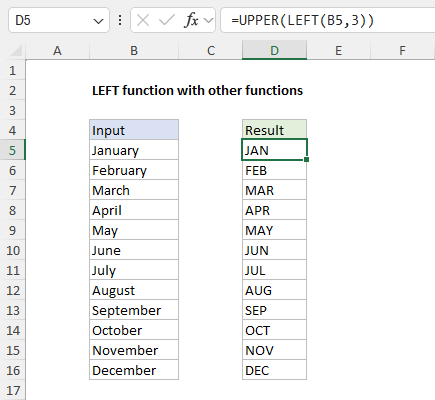Select the result cell MAR

[274, 190]
